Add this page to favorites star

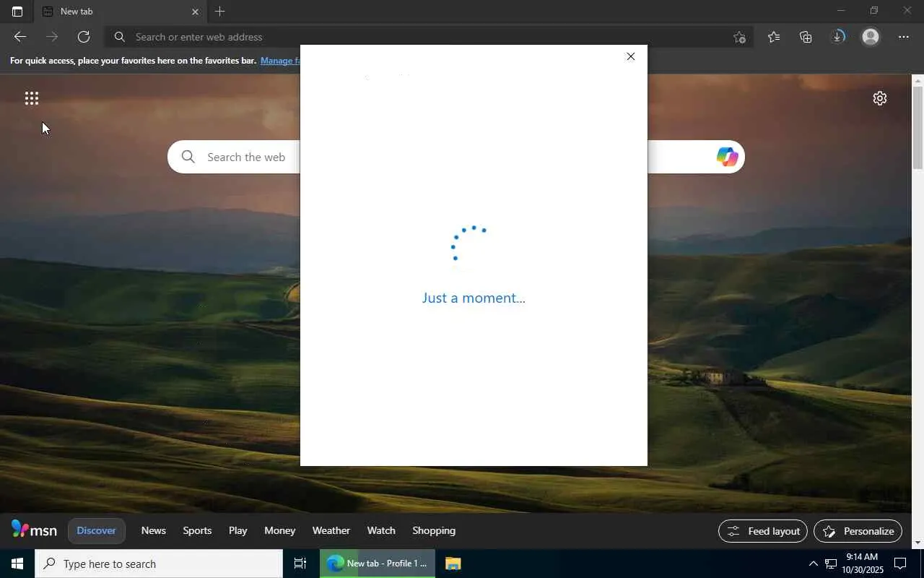click(739, 37)
